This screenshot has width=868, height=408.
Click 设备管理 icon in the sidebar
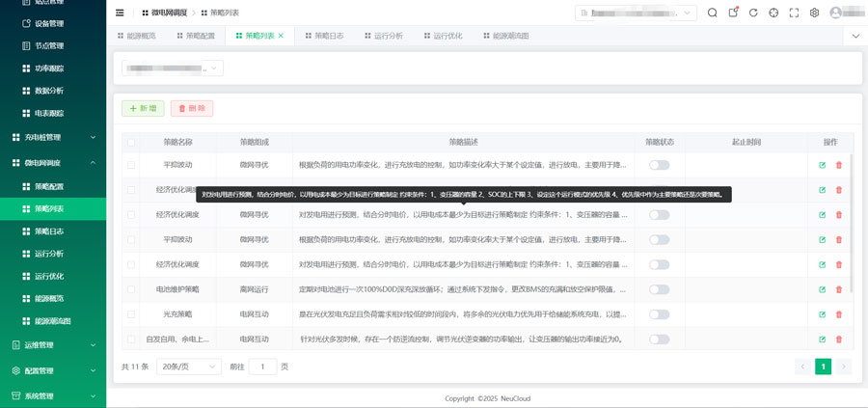[x=25, y=23]
